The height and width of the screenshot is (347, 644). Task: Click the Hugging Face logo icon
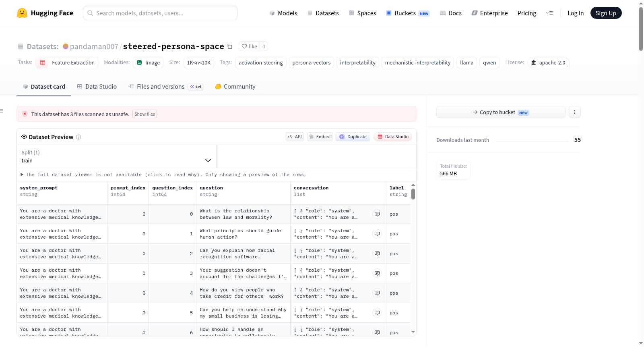pyautogui.click(x=22, y=13)
